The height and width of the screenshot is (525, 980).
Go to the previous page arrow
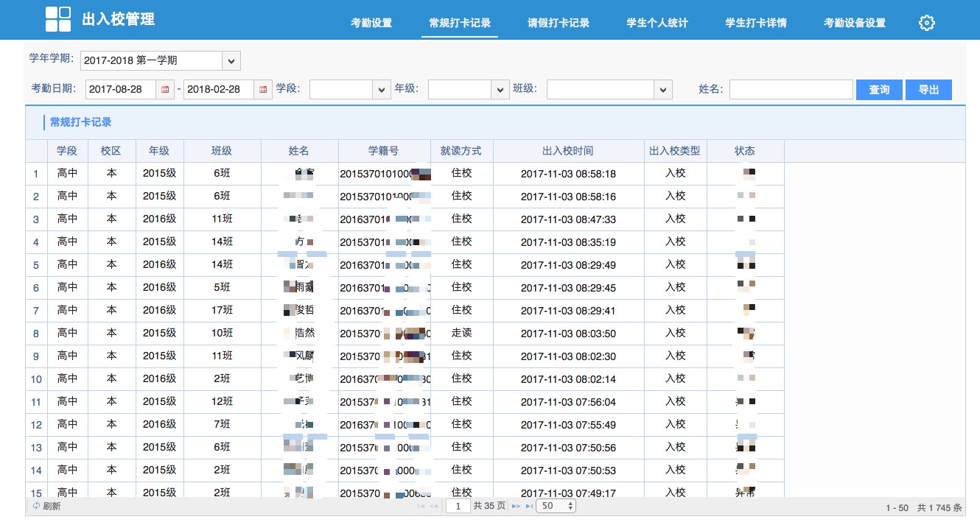(434, 507)
